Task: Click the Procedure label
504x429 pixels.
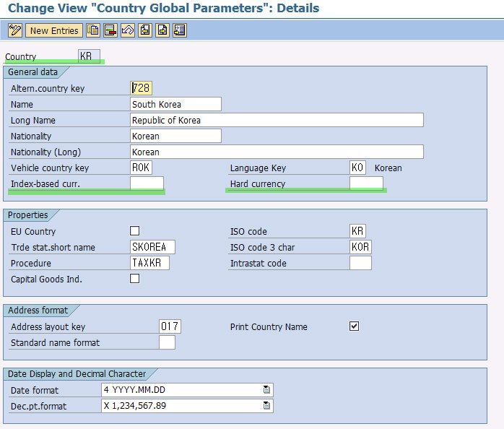Action: click(x=31, y=263)
